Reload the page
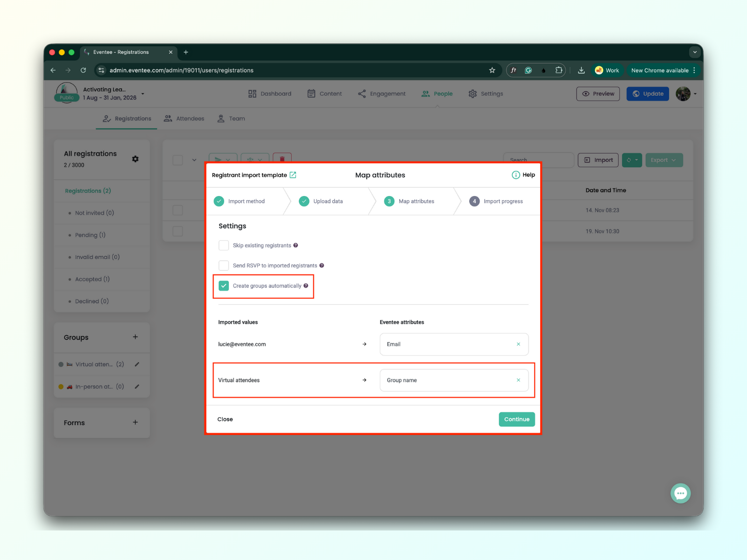 click(83, 70)
